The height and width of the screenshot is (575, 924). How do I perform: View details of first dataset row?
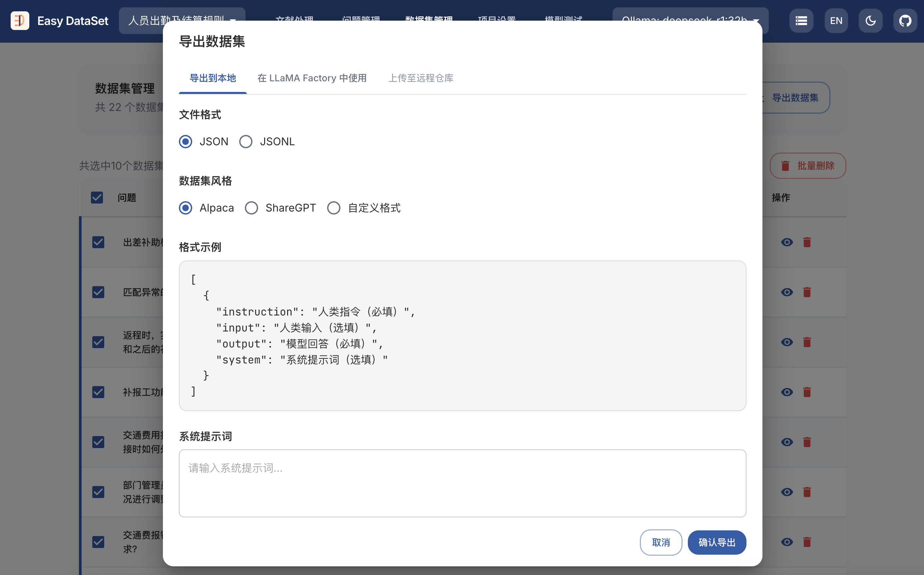pos(787,242)
